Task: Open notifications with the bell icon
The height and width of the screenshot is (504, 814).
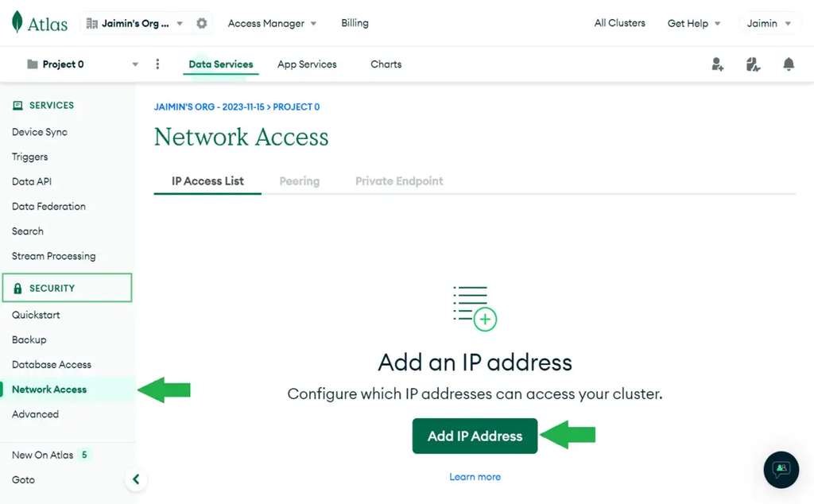Action: [789, 64]
